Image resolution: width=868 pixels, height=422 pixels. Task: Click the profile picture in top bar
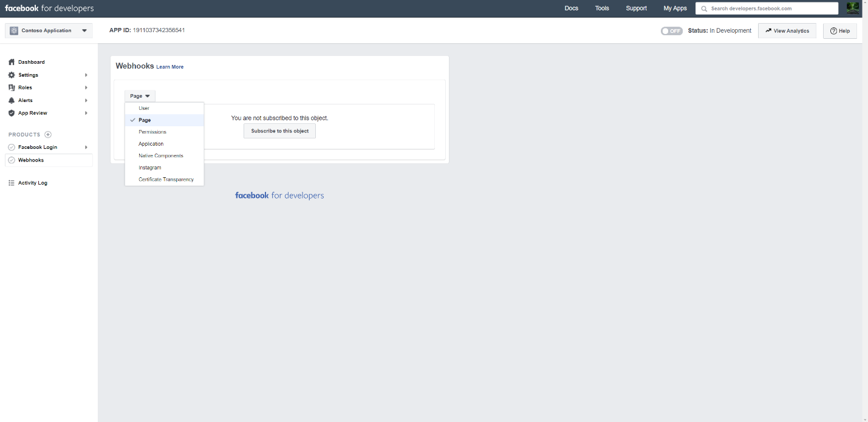853,8
